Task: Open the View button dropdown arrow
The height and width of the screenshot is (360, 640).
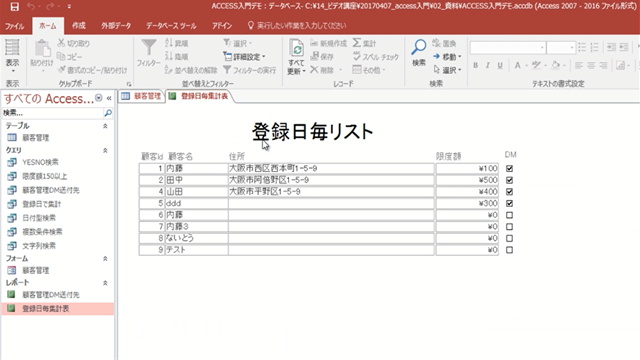Action: click(x=12, y=71)
